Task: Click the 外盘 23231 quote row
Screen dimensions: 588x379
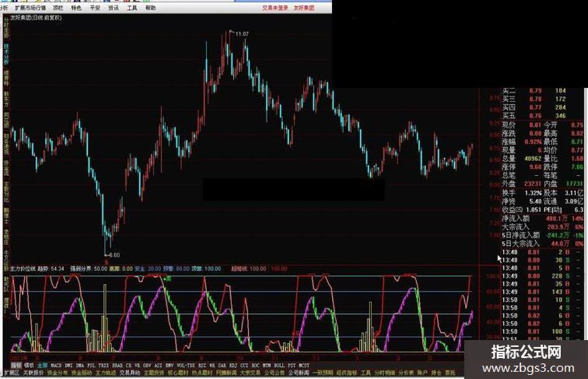Action: click(x=522, y=184)
